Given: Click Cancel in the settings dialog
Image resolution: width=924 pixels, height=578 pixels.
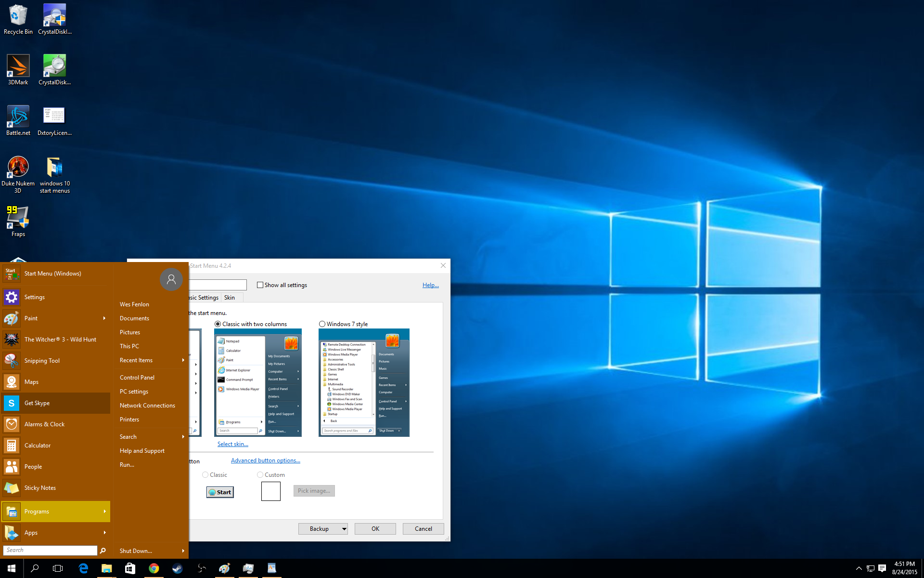Looking at the screenshot, I should click(423, 529).
